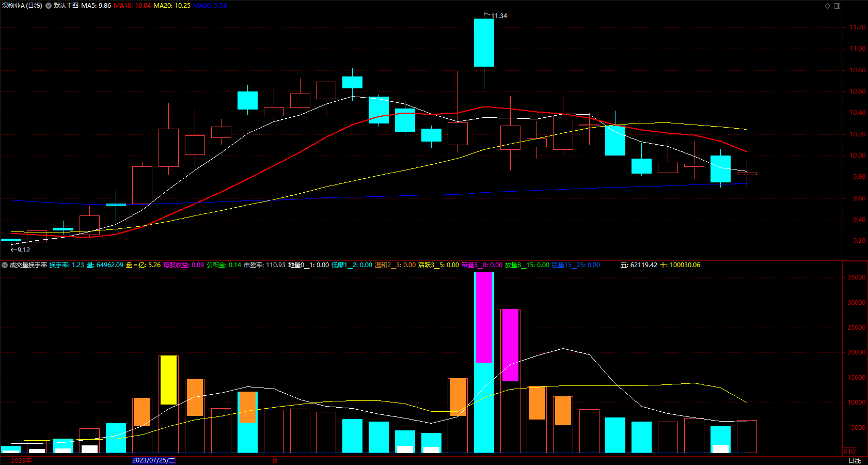
Task: Click the 2023/07/25/二 date label
Action: click(154, 460)
